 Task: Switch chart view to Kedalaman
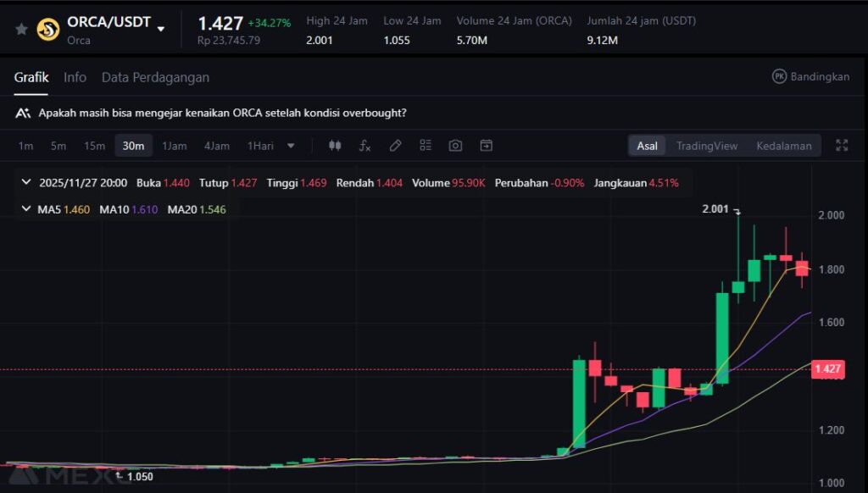click(783, 146)
